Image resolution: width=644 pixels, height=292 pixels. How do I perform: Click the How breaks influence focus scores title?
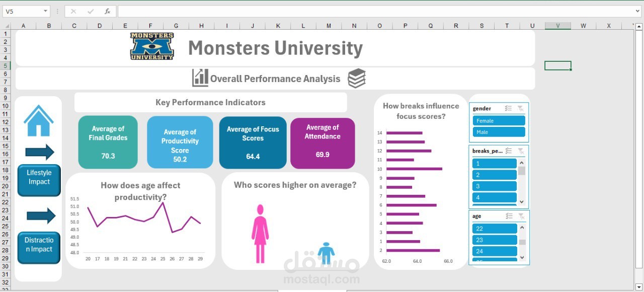click(421, 111)
